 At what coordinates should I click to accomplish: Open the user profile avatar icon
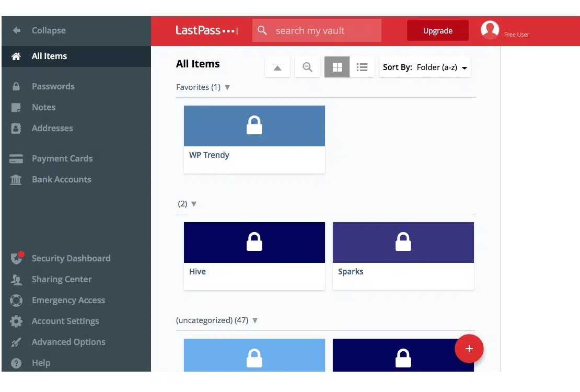490,30
